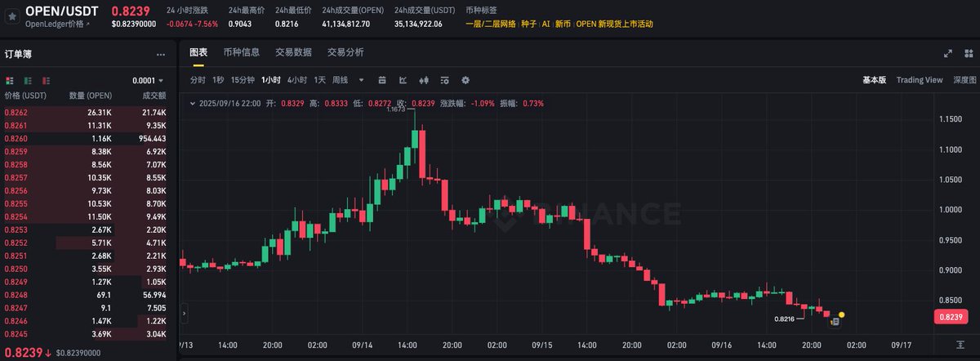
Task: Select the 周线 interval
Action: (x=340, y=80)
